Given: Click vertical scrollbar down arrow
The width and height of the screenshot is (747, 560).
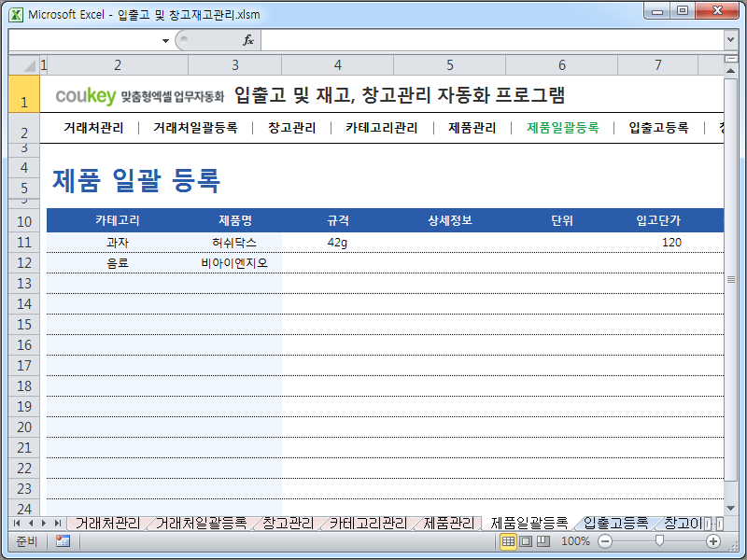Looking at the screenshot, I should coord(730,509).
